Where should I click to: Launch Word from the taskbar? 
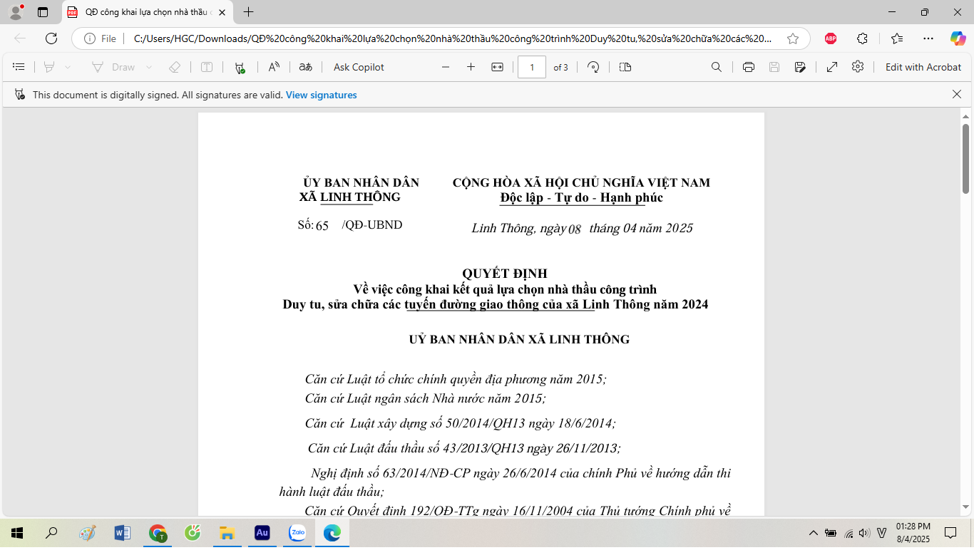[x=123, y=533]
